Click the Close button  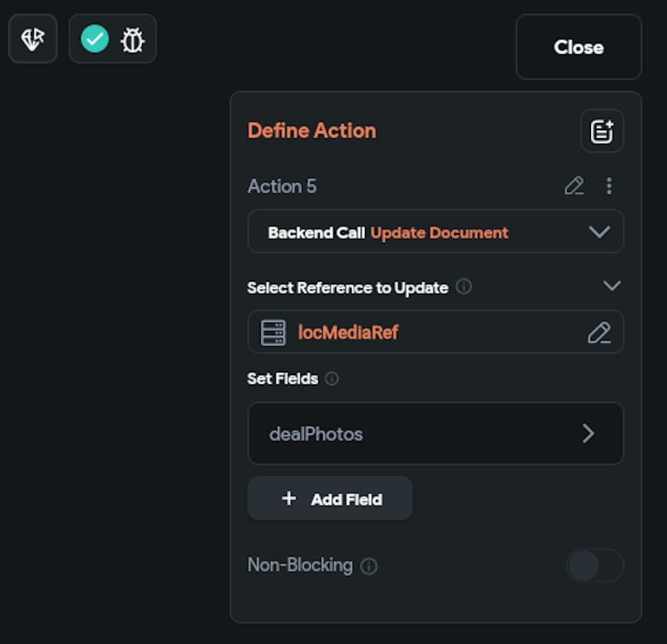click(578, 47)
